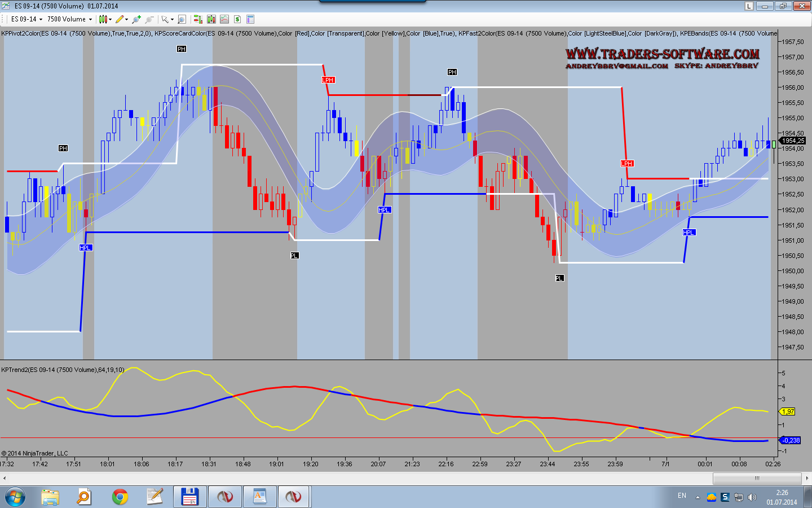Click the scrollbar left arrow button
Viewport: 812px width, 508px height.
coord(5,478)
